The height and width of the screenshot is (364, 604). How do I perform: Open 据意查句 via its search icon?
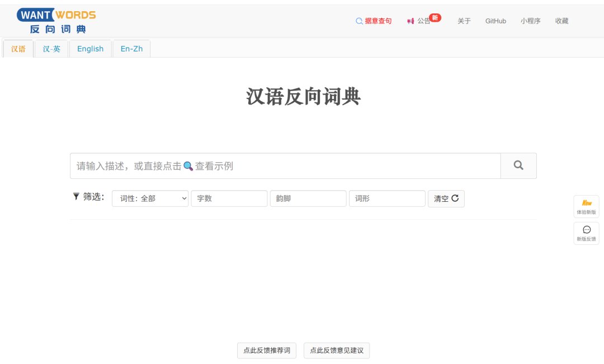point(359,20)
